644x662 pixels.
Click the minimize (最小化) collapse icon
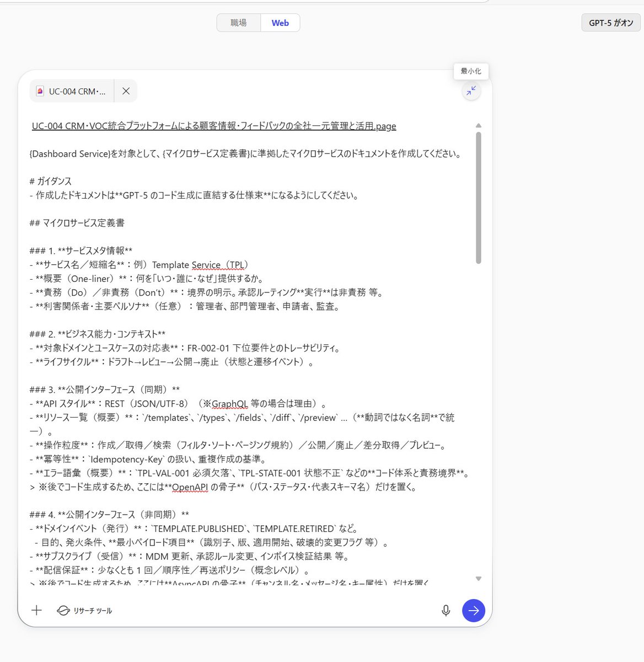pyautogui.click(x=471, y=91)
